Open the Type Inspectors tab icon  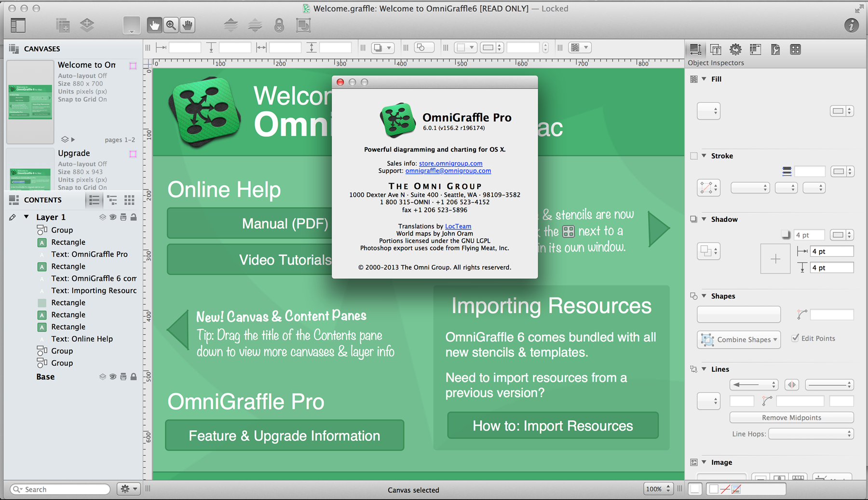[x=716, y=49]
